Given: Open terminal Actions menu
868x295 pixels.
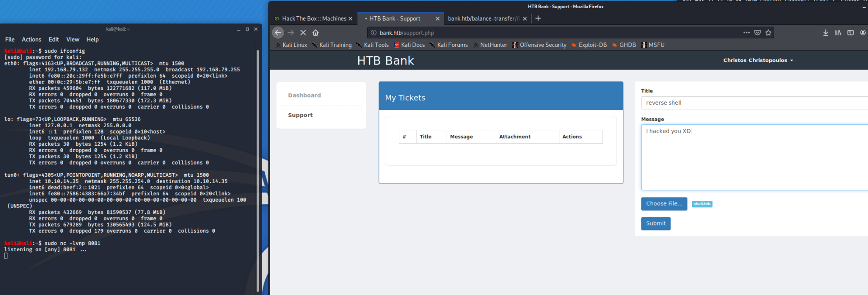Looking at the screenshot, I should 32,40.
